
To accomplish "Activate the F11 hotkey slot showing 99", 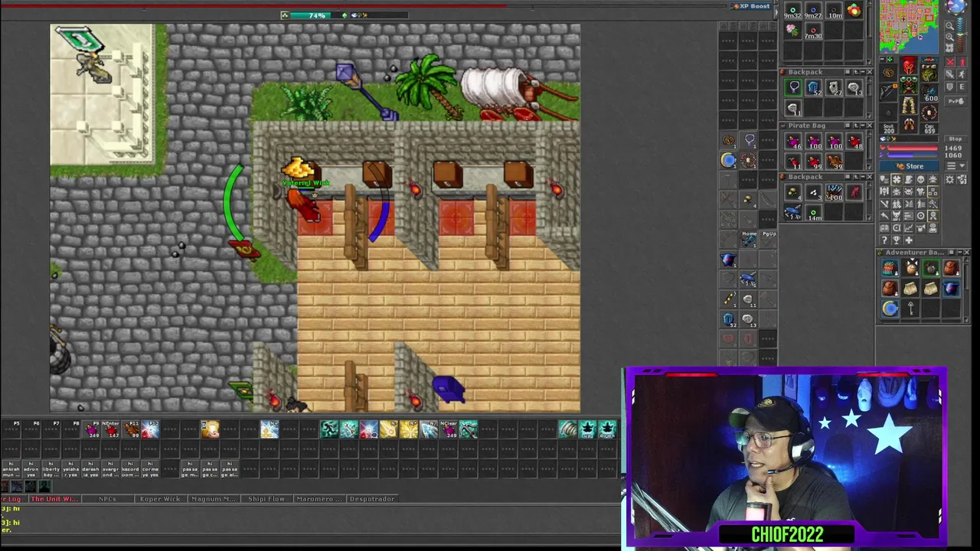I will click(132, 429).
